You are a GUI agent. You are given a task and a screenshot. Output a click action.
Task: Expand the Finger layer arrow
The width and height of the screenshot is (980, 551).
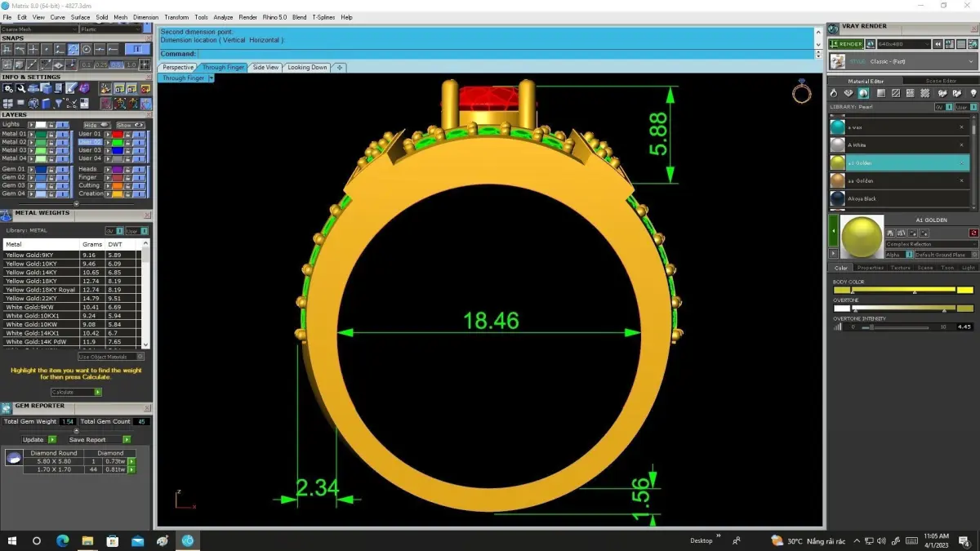coord(108,177)
